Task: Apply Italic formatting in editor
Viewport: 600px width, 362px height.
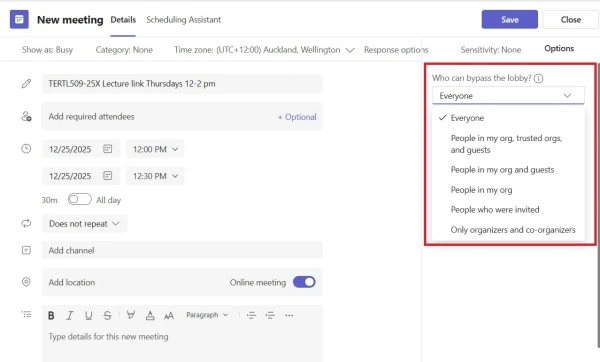Action: pos(70,315)
